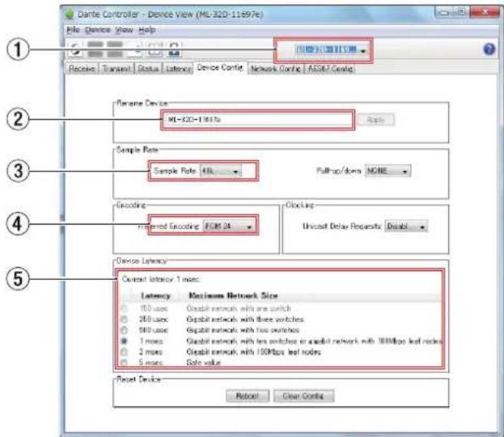Open the Device menu
This screenshot has height=437, width=504.
pyautogui.click(x=97, y=30)
